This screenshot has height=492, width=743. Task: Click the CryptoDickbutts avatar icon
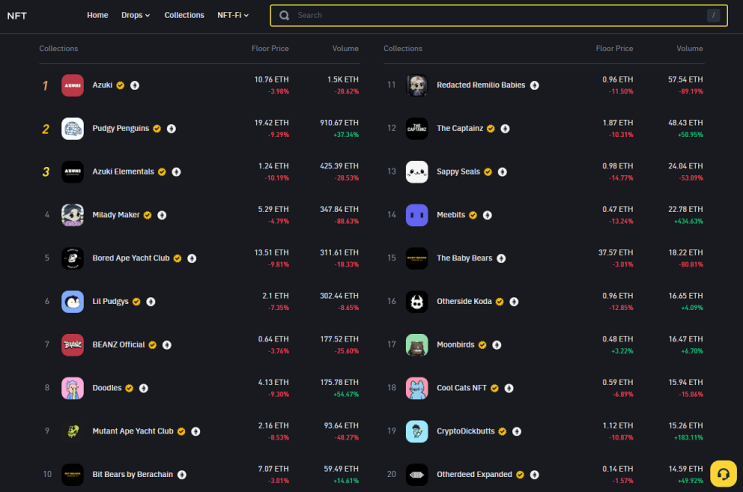[x=417, y=431]
